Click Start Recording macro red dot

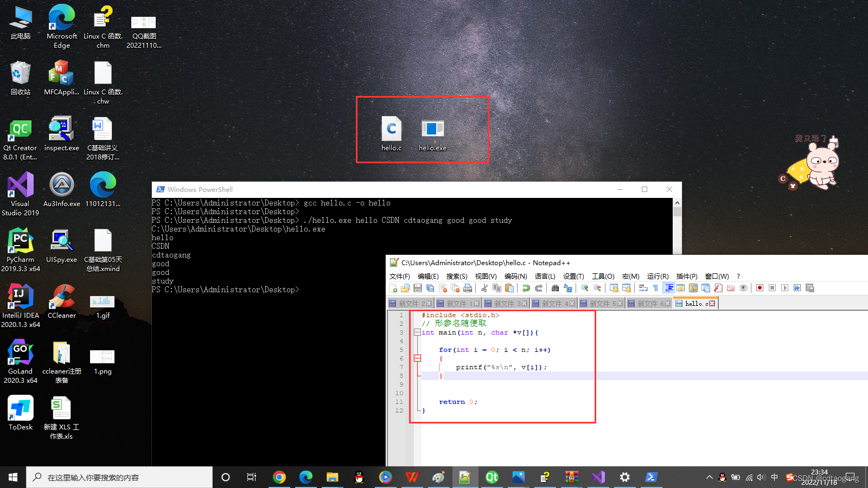(x=760, y=288)
